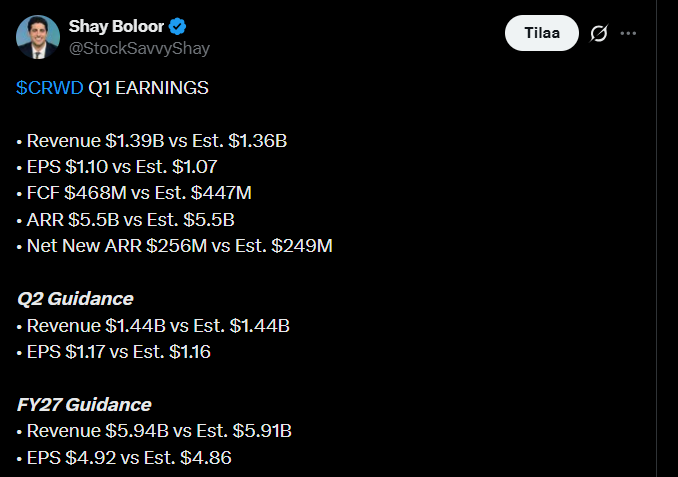Click the Net New ARR $256M line
This screenshot has height=477, width=678.
175,246
